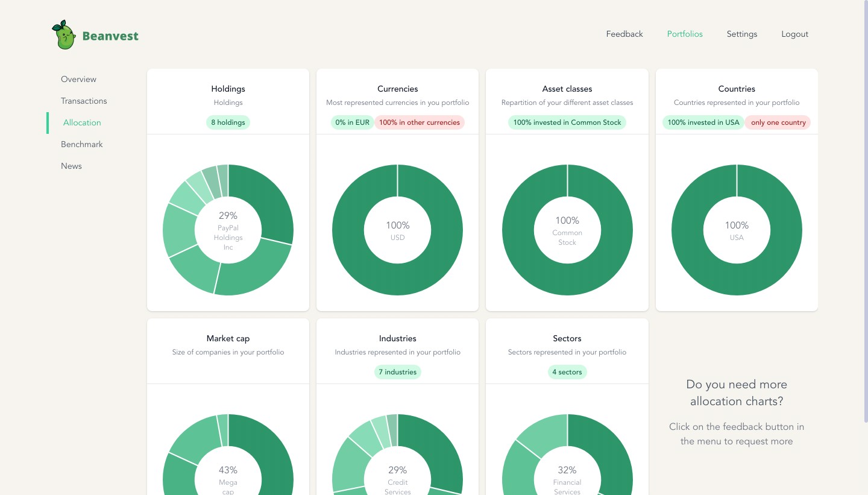Go to Settings in top navigation
Viewport: 868px width, 495px height.
coord(742,34)
